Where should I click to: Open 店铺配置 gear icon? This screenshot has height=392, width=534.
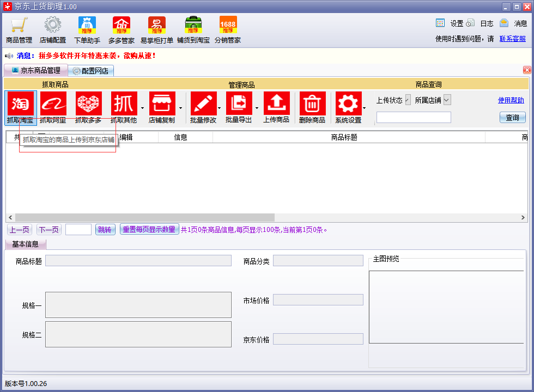coord(52,30)
